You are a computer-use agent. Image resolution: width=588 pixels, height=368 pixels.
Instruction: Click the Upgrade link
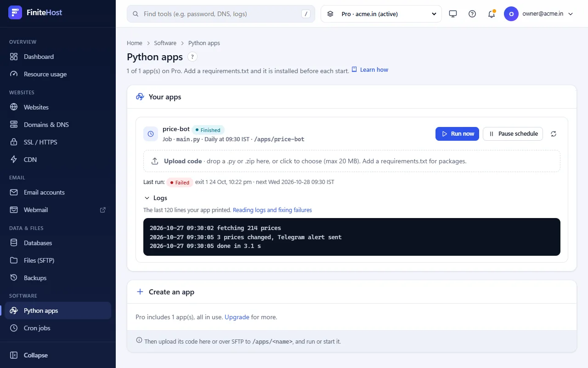(x=237, y=317)
